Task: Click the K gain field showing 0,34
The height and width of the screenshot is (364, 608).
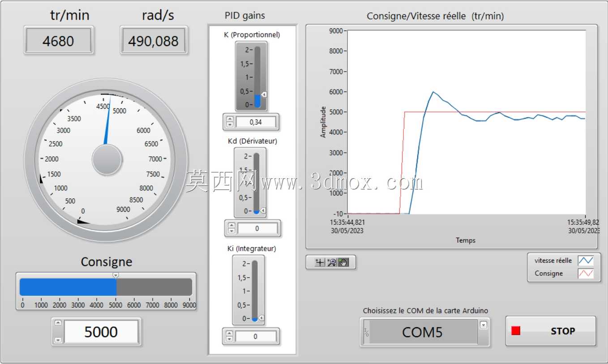Action: click(256, 122)
